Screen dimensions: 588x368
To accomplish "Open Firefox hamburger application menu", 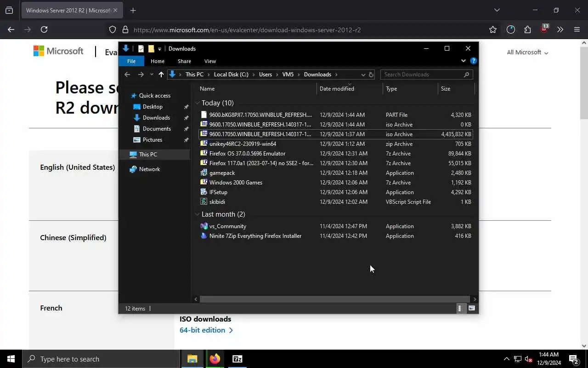I will [577, 29].
